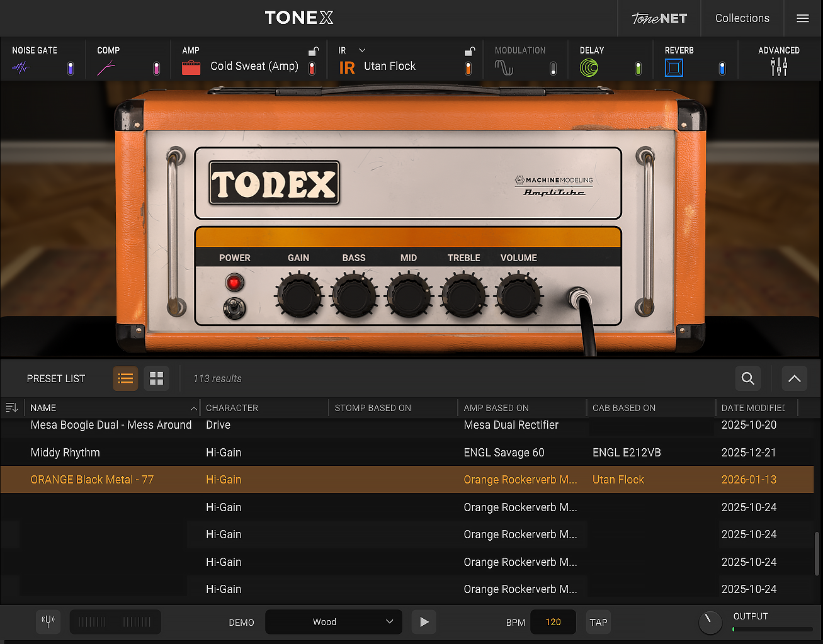
Task: Sort by the CAB BASED ON column
Action: pyautogui.click(x=651, y=408)
